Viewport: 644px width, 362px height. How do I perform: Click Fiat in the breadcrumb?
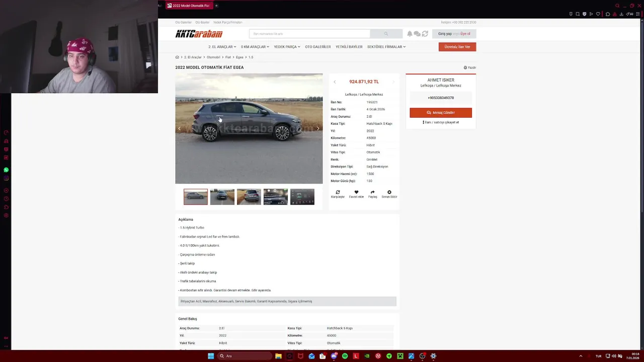pyautogui.click(x=228, y=57)
